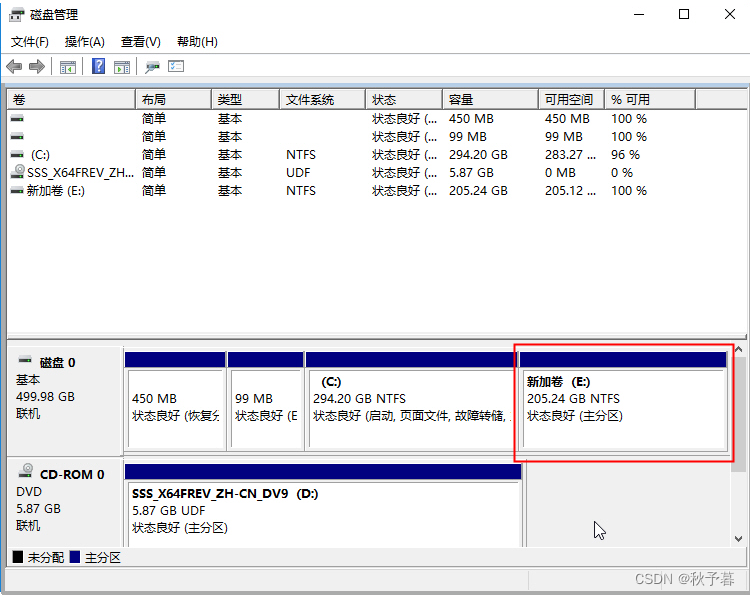This screenshot has height=595, width=750.
Task: Show/hide console tree toolbar icon
Action: coord(67,67)
